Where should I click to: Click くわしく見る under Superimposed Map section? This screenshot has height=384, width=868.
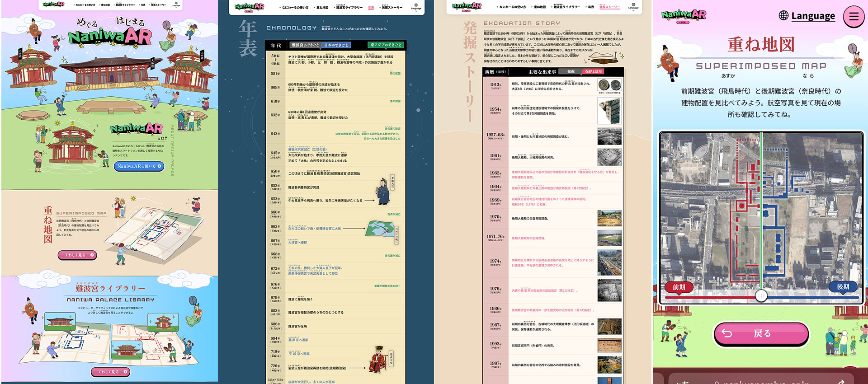pos(77,255)
